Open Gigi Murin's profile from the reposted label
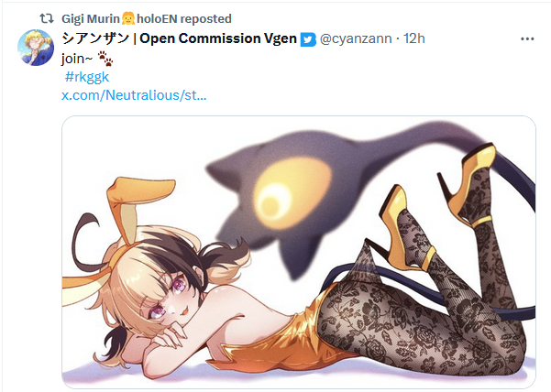 91,18
